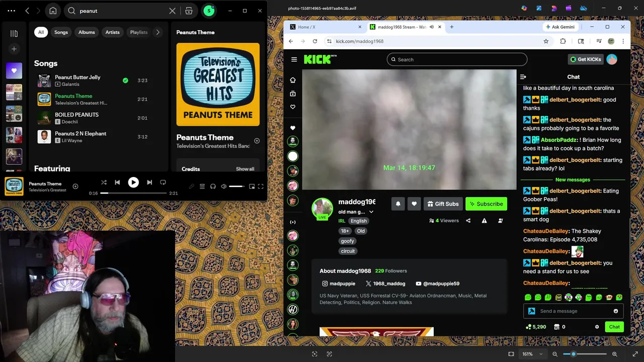644x362 pixels.
Task: Add Peanuts Theme to library in detail panel
Action: click(257, 141)
